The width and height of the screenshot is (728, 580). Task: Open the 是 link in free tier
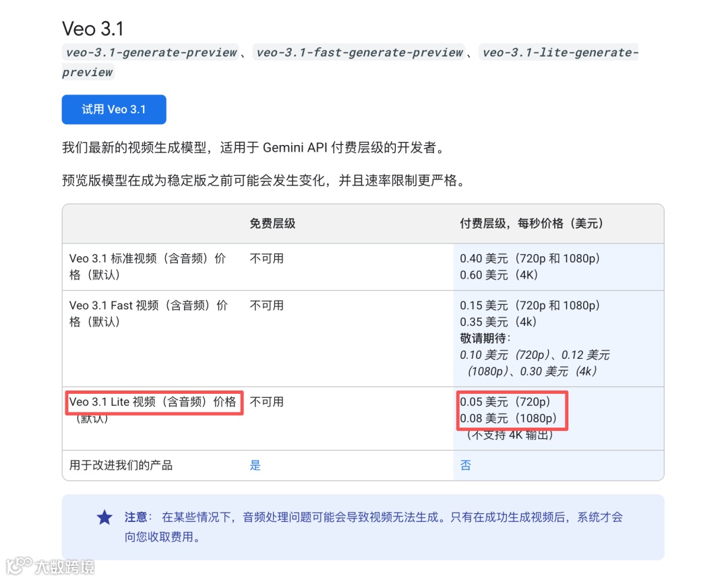(x=255, y=465)
